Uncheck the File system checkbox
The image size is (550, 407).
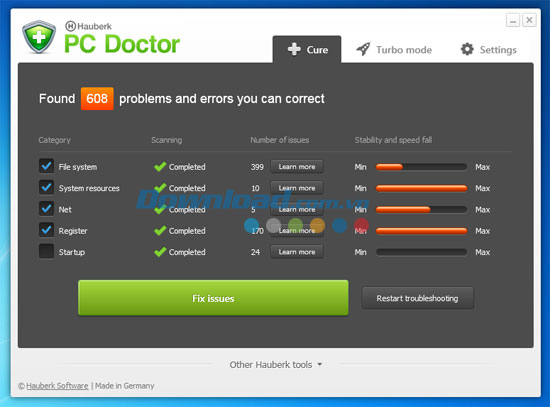coord(46,166)
